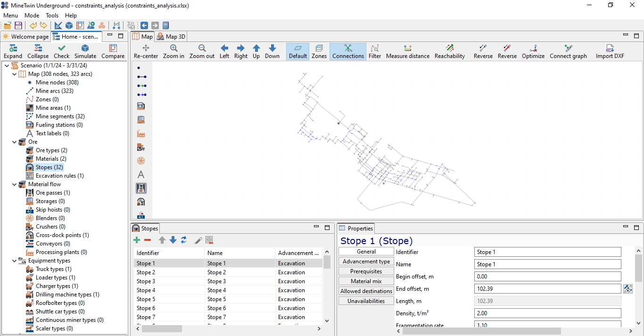Open the Mode menu
644x336 pixels.
(32, 16)
